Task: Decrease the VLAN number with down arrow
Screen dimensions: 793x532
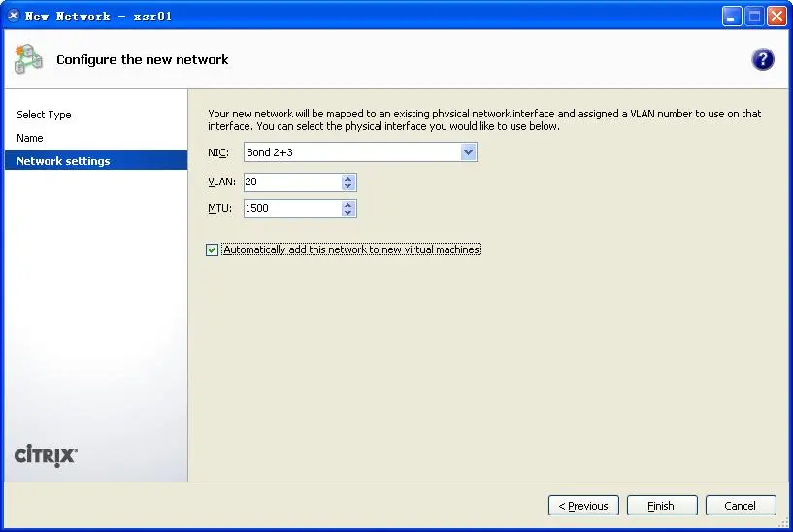Action: 348,186
